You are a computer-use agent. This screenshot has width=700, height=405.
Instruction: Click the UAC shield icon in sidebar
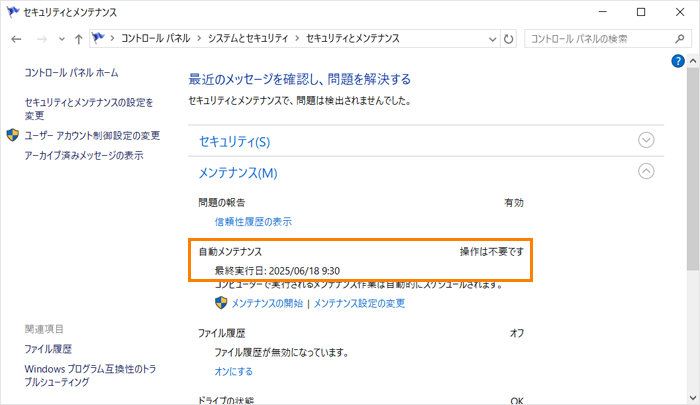13,135
